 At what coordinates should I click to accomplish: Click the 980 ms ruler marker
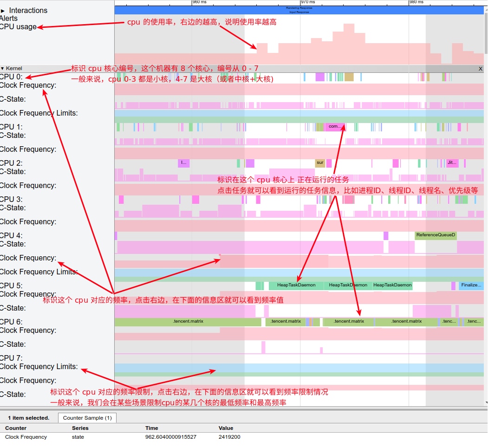pyautogui.click(x=416, y=2)
